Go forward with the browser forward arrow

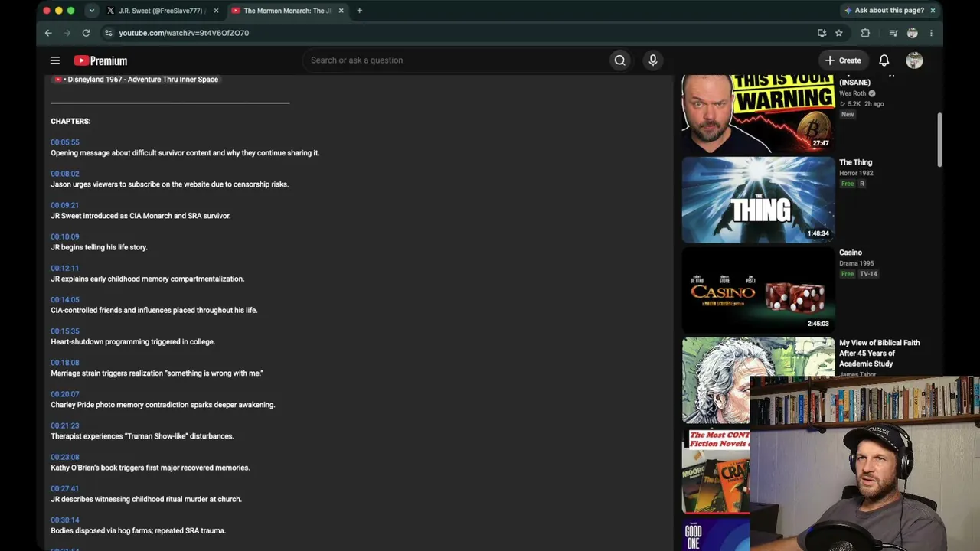67,33
